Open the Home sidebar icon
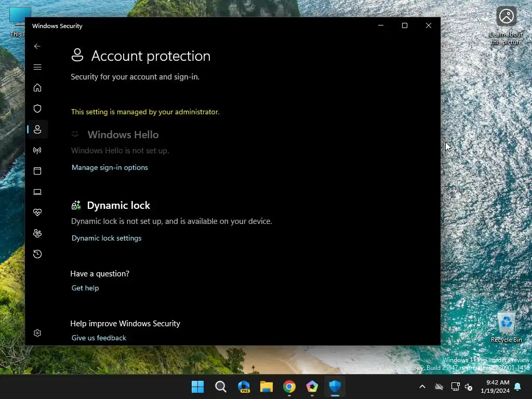Viewport: 532px width, 399px height. 37,88
